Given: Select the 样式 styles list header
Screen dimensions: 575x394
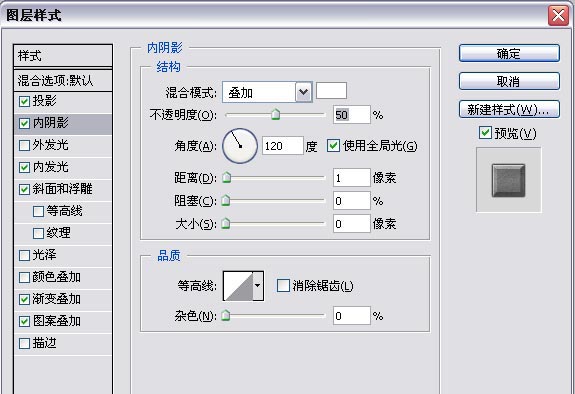Looking at the screenshot, I should point(63,56).
